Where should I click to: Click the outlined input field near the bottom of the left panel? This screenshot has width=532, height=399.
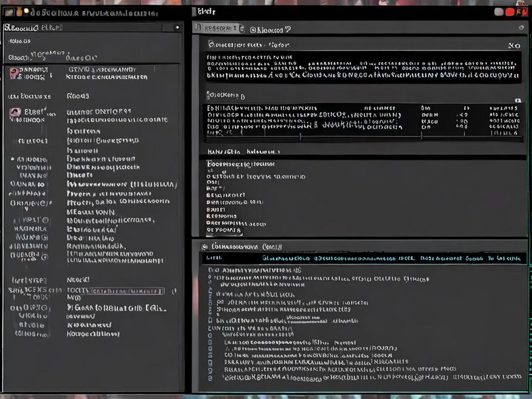(127, 291)
